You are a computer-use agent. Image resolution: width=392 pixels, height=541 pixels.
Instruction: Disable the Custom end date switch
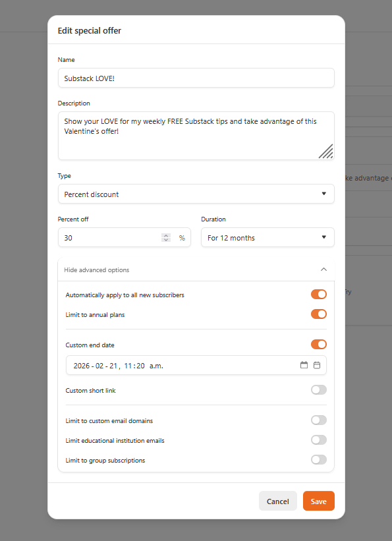pos(318,345)
